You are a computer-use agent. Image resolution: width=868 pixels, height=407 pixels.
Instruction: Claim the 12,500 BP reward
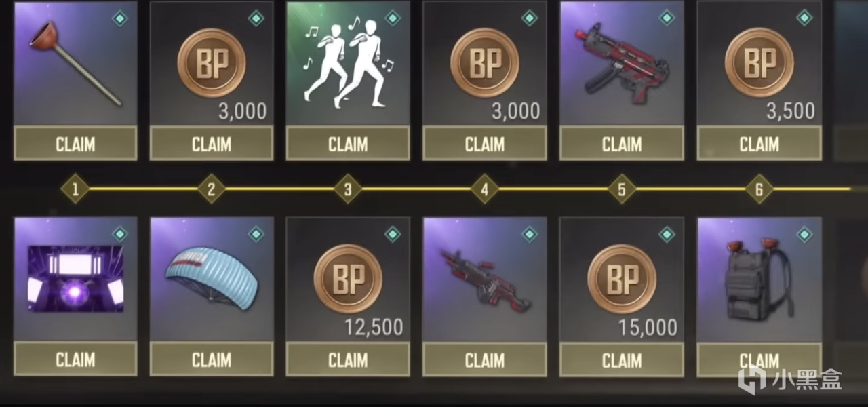coord(348,360)
